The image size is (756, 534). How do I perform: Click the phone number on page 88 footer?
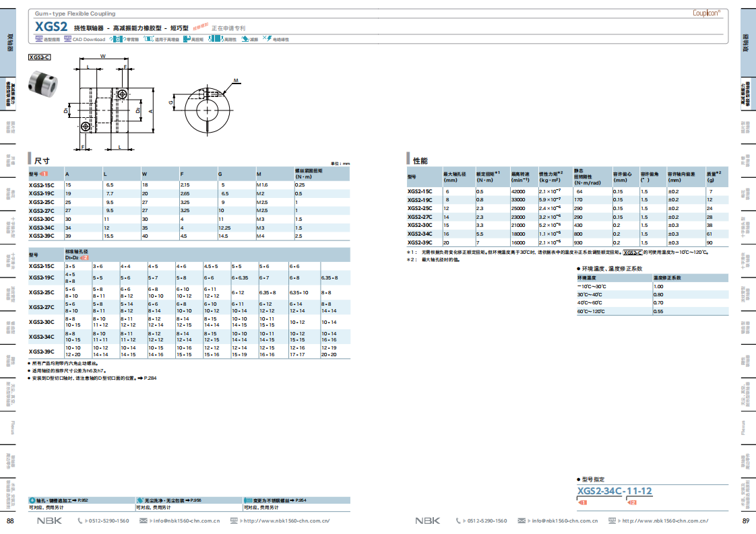[x=109, y=521]
